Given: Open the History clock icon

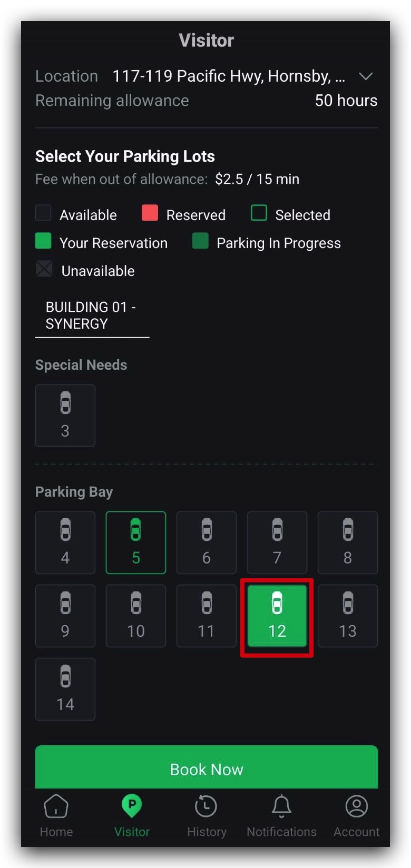Looking at the screenshot, I should click(206, 806).
